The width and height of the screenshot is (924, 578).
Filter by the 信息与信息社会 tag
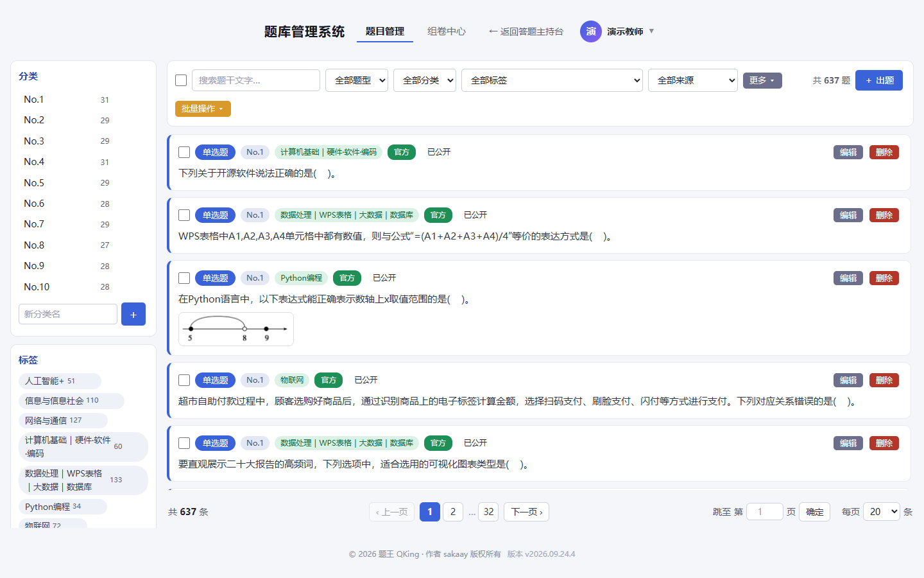tap(71, 401)
